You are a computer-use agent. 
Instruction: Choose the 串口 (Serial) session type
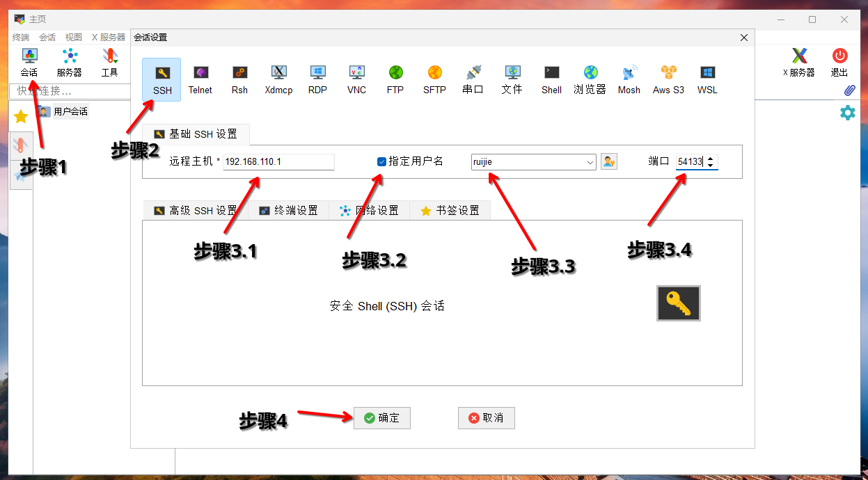pos(473,79)
